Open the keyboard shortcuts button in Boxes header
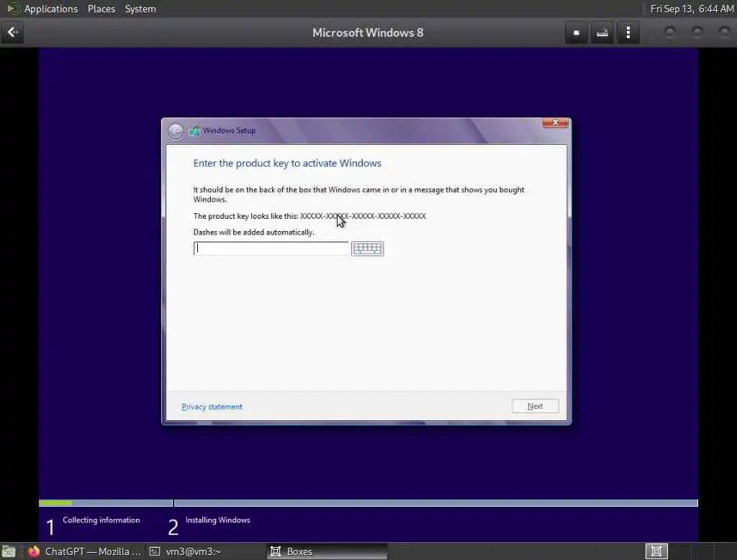Viewport: 737px width, 560px height. click(602, 32)
